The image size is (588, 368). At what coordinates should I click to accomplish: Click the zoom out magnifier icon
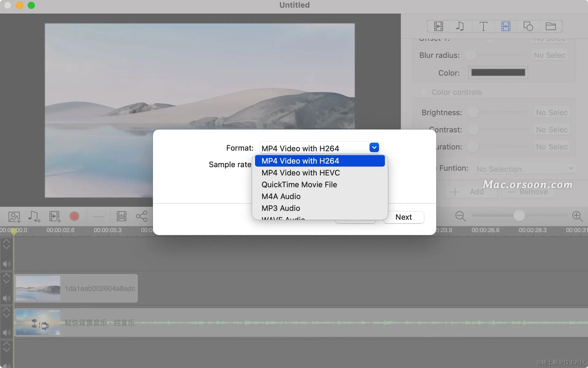click(460, 216)
